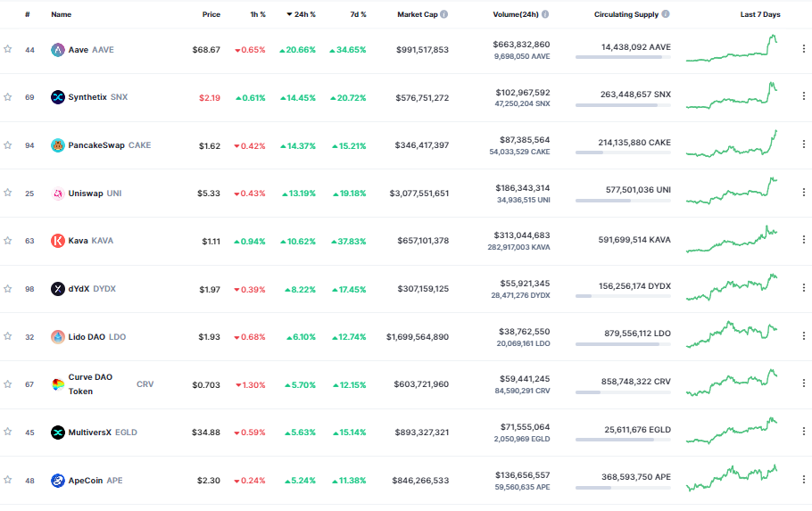Click the Market Cap info icon

(x=444, y=15)
